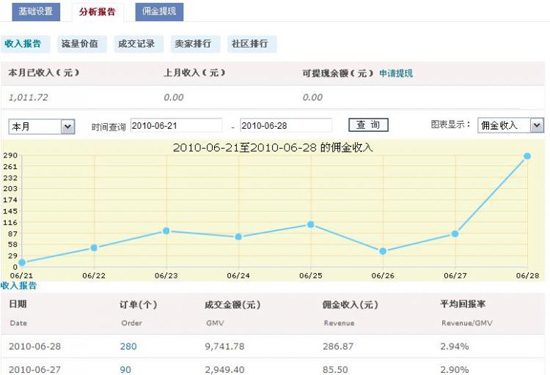This screenshot has height=375, width=550.
Task: Click the date cell 2010-06-28
Action: tap(35, 347)
